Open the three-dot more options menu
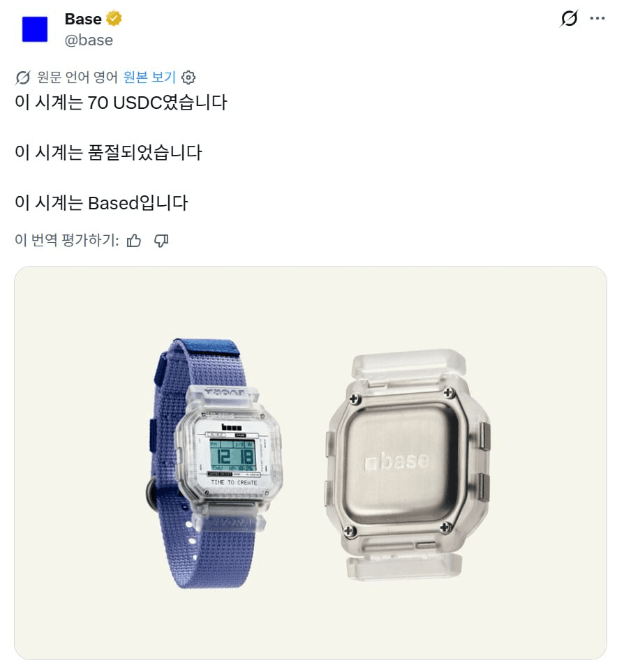This screenshot has width=617, height=672. click(597, 18)
